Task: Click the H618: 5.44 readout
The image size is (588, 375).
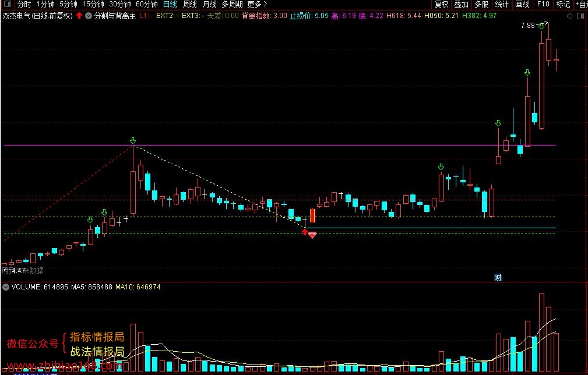Action: click(x=403, y=16)
